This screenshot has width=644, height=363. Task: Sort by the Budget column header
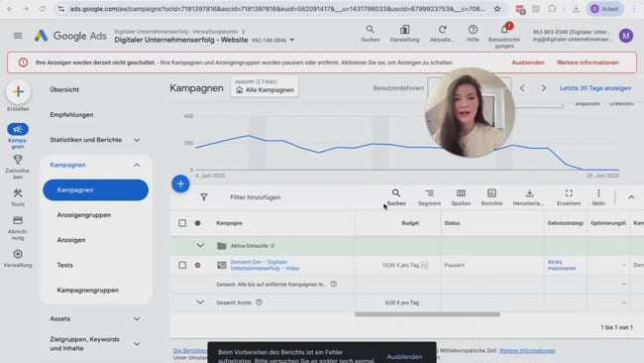pyautogui.click(x=410, y=223)
